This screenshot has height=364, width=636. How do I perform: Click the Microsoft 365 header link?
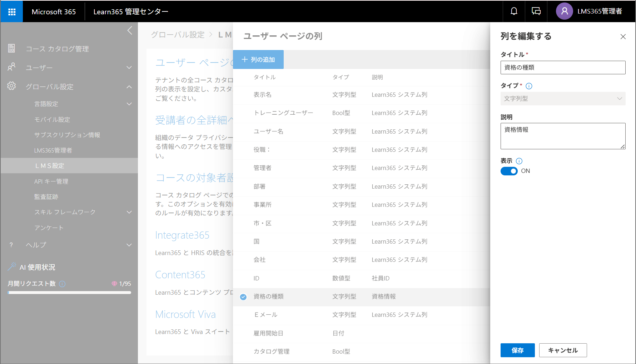click(54, 12)
